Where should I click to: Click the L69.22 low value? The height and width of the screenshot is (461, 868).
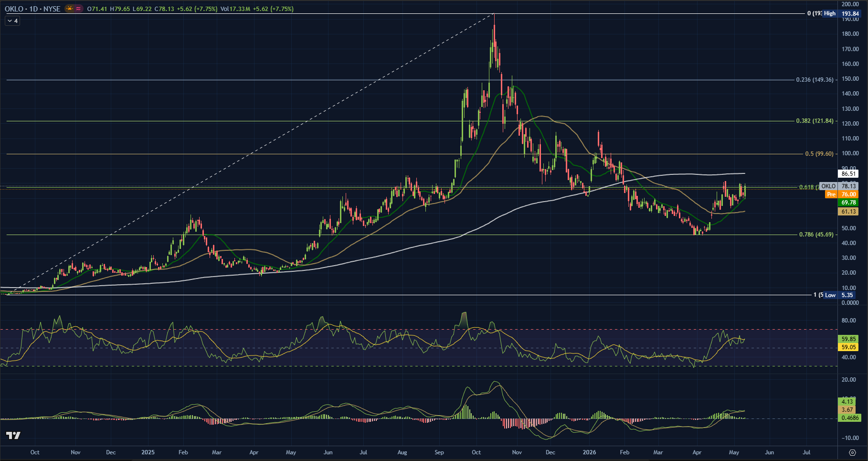point(142,9)
